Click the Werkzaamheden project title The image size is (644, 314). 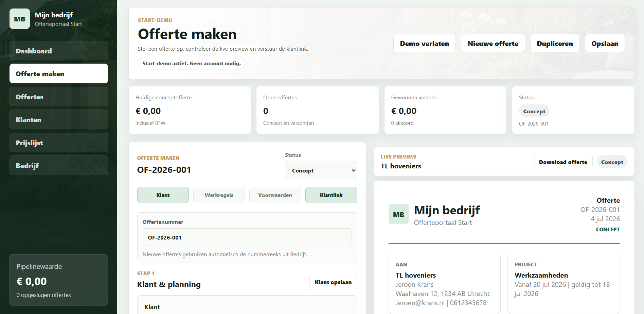pos(541,275)
